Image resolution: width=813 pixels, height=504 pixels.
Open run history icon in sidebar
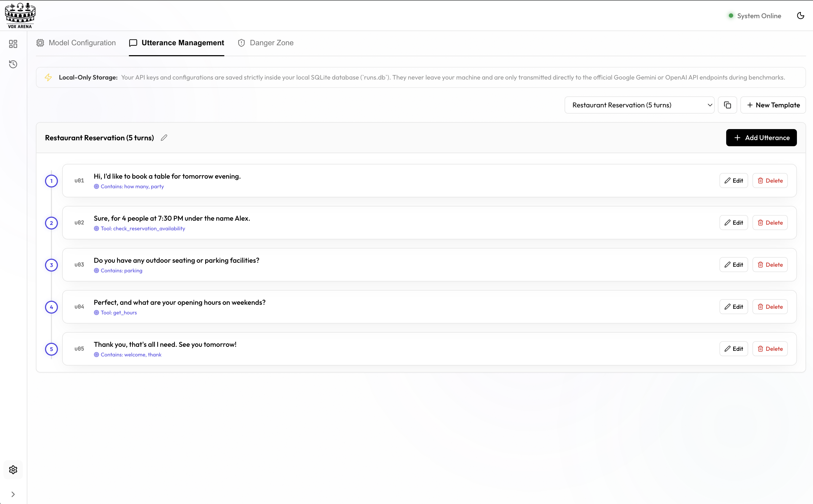coord(13,64)
